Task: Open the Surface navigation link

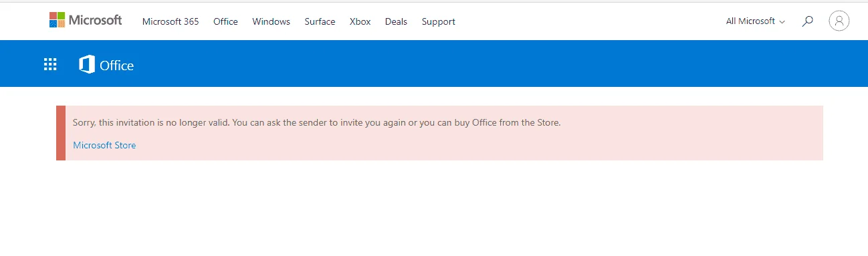Action: point(320,21)
